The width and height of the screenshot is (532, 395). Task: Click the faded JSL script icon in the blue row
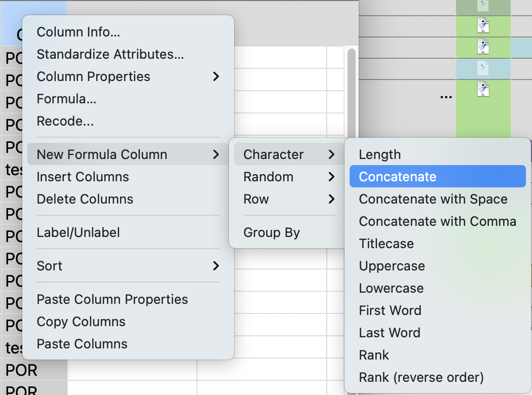(483, 68)
